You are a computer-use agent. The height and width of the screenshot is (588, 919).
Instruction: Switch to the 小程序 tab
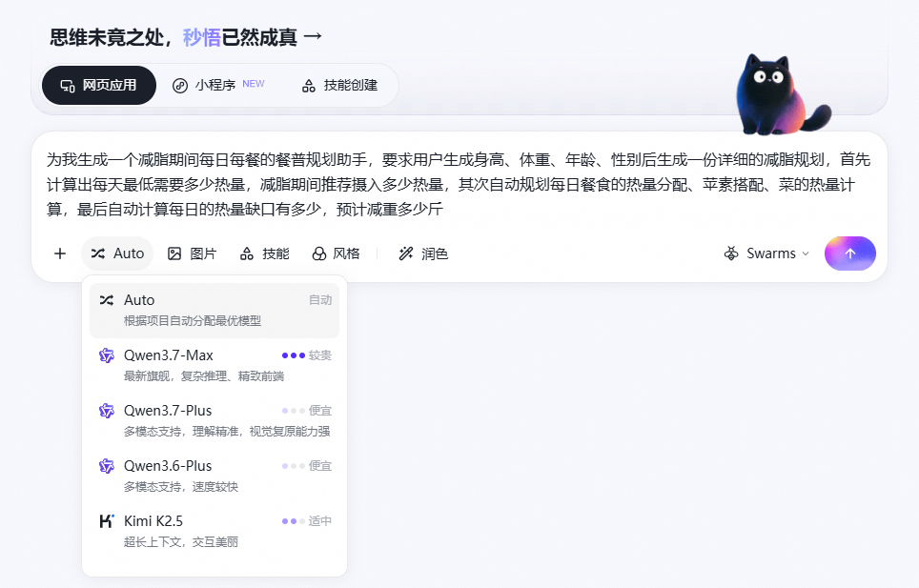(218, 86)
